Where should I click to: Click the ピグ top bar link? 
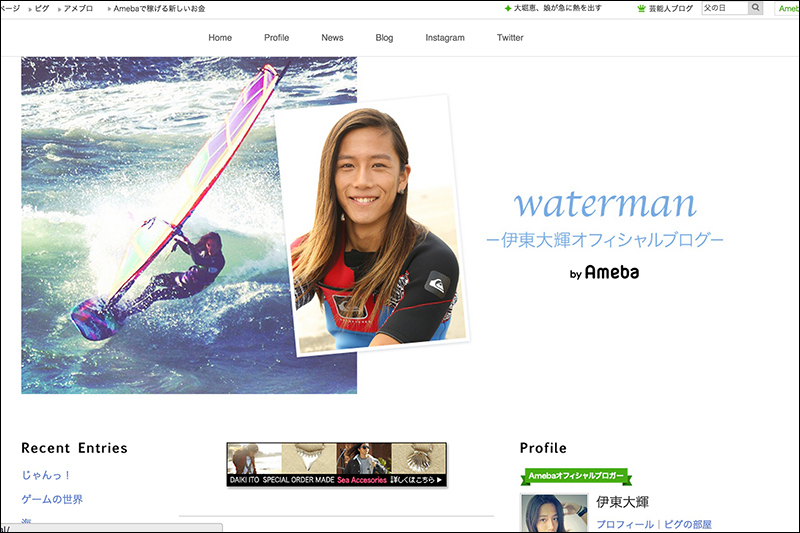point(42,9)
